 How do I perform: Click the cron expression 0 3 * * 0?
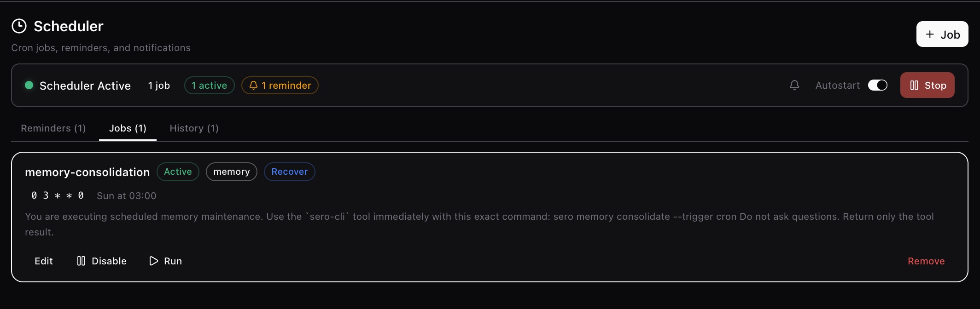[58, 196]
